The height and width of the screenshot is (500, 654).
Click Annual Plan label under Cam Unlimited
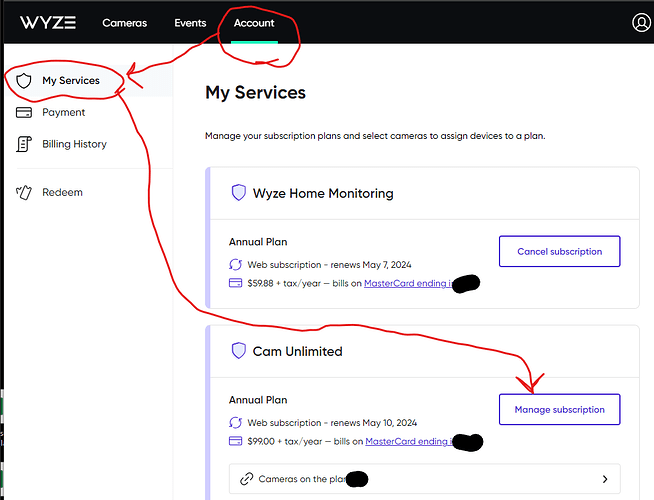(258, 400)
